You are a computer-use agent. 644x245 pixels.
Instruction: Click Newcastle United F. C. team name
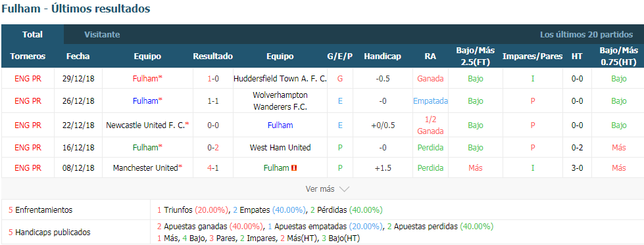pos(145,125)
